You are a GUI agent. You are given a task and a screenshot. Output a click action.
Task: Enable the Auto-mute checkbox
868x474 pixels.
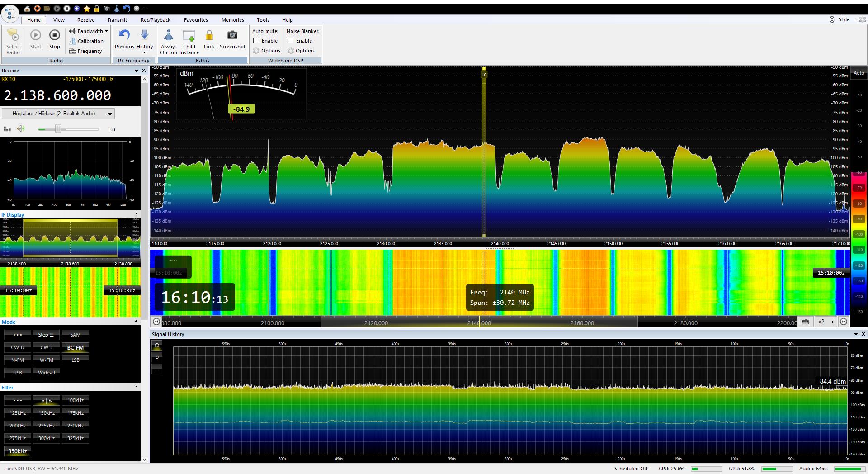pos(256,41)
